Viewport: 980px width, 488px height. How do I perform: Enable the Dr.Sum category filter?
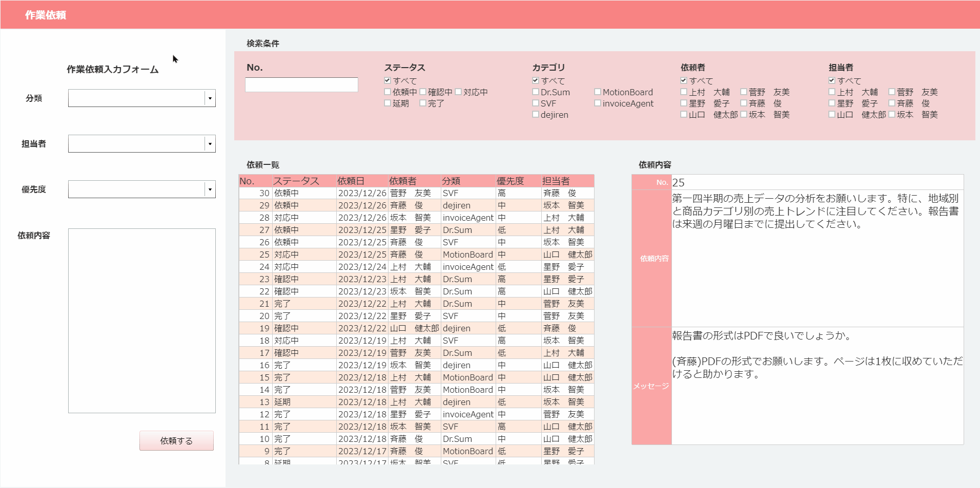[535, 92]
